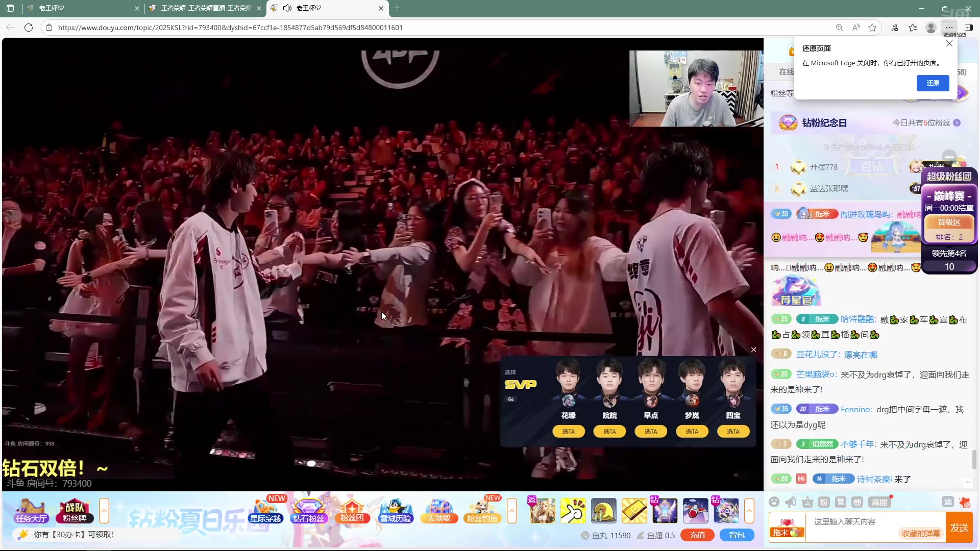Open Edge settings and more menu
This screenshot has width=980, height=551.
point(949,28)
